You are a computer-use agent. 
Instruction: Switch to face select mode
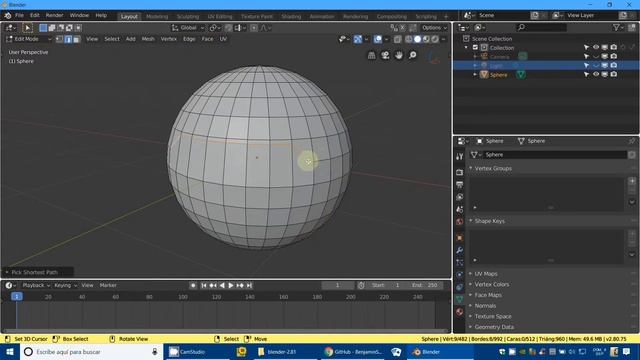(76, 39)
